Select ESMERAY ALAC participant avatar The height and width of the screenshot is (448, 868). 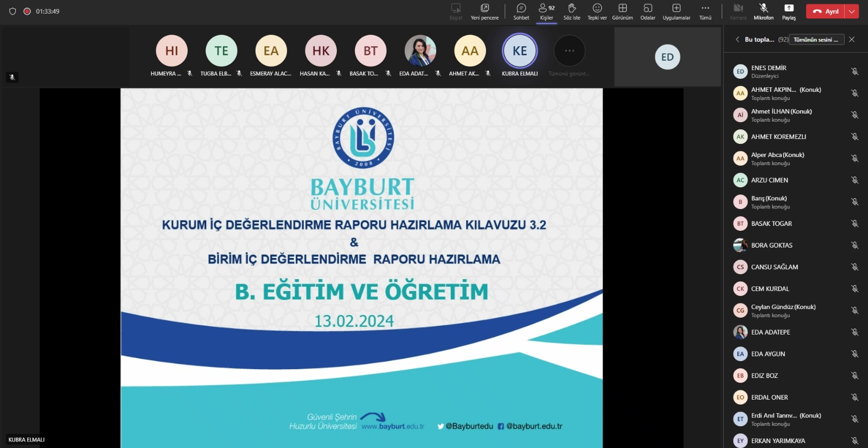[x=271, y=51]
